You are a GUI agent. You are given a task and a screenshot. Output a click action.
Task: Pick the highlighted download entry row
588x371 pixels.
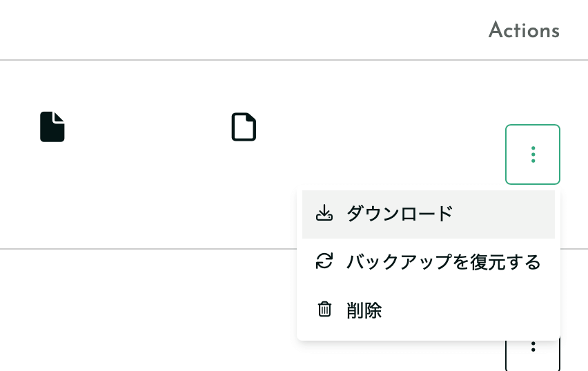point(429,214)
